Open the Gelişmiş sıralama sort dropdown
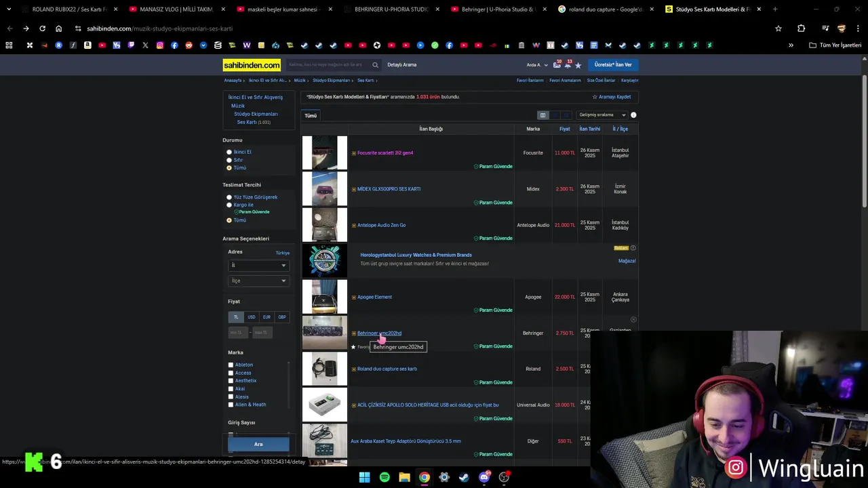This screenshot has width=868, height=488. [x=602, y=115]
